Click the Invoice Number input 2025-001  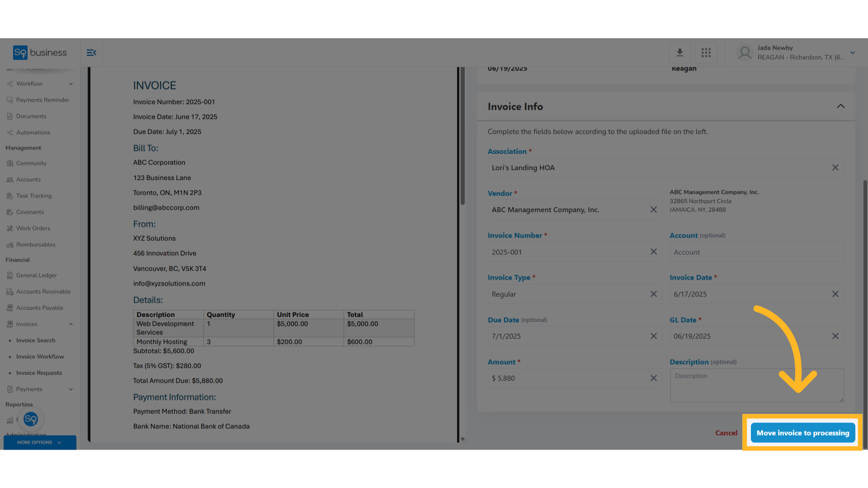click(x=575, y=252)
